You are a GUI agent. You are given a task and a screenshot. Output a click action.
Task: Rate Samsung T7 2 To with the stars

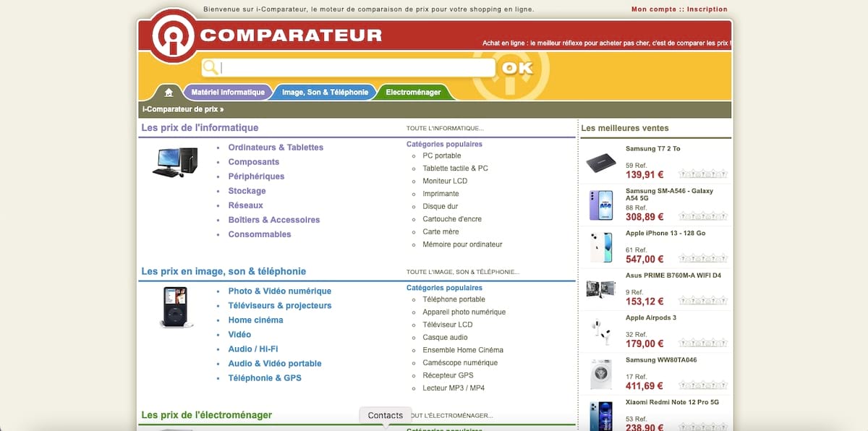701,174
